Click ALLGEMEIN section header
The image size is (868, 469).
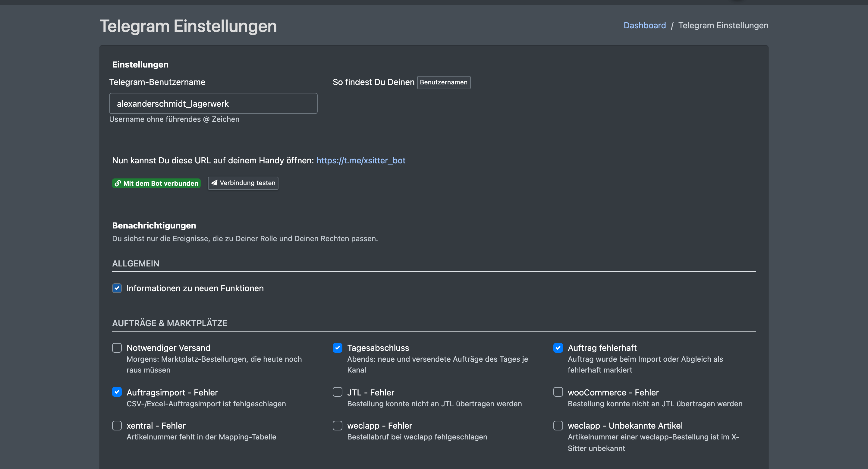[x=136, y=263]
